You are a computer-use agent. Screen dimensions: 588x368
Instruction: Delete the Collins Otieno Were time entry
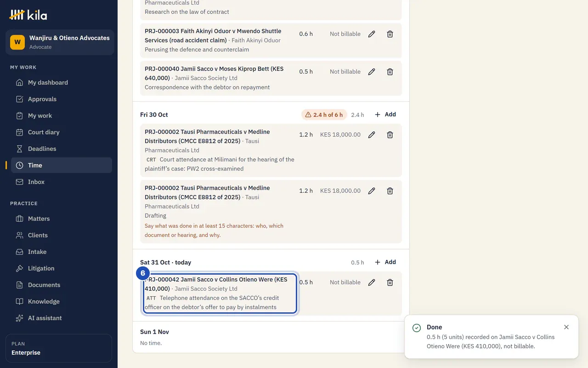point(390,282)
